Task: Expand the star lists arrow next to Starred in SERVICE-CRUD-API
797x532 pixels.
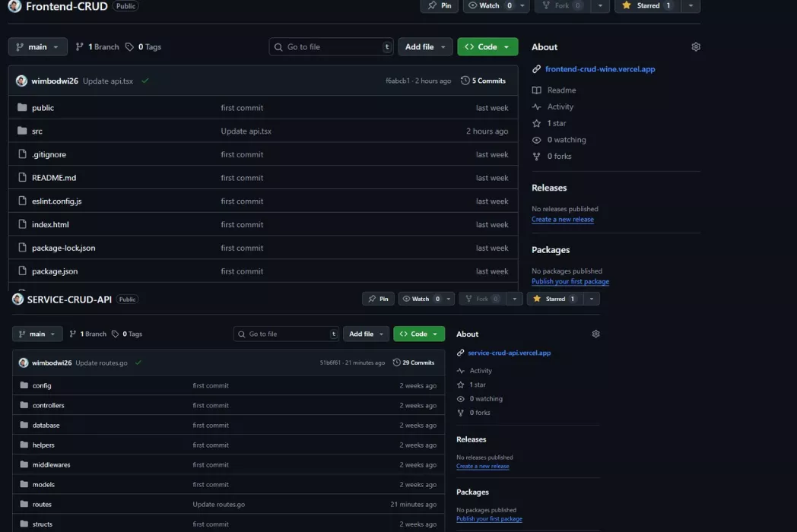Action: [x=592, y=299]
